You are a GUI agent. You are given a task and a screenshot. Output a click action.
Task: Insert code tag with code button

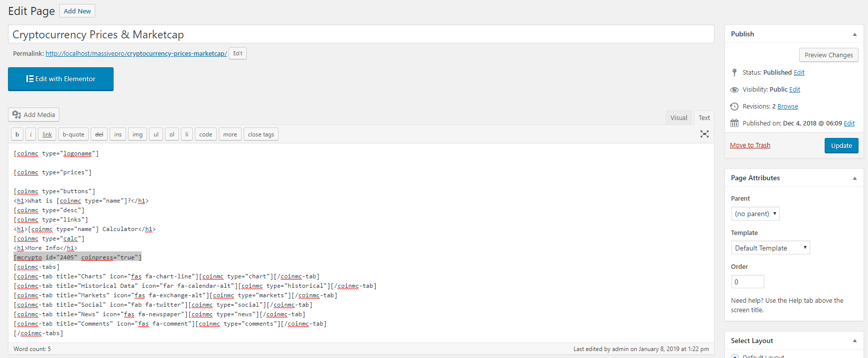point(206,134)
